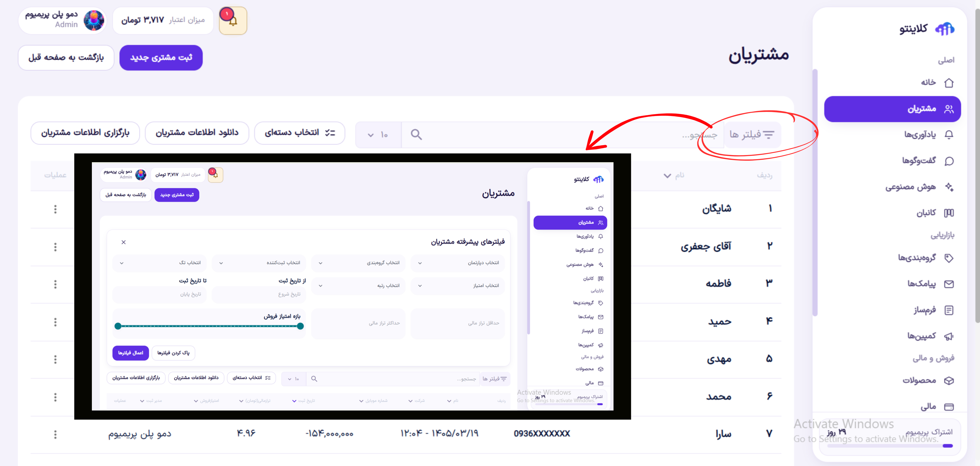
Task: Click the sidebar vertical scrollbar
Action: click(x=815, y=192)
